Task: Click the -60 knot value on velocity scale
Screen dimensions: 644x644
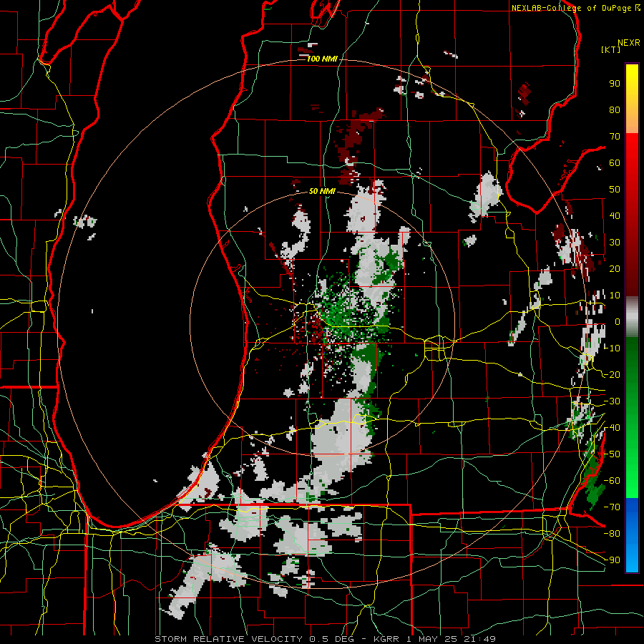Action: [612, 481]
